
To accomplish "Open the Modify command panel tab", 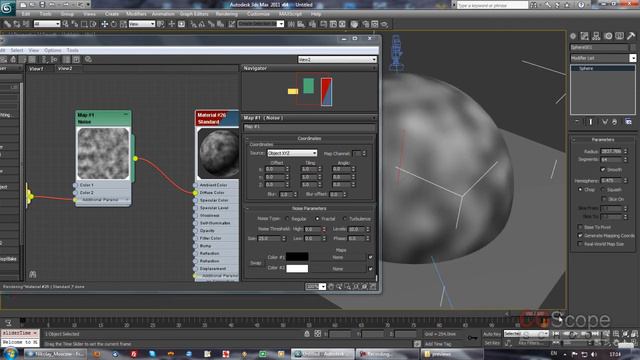I will point(584,36).
